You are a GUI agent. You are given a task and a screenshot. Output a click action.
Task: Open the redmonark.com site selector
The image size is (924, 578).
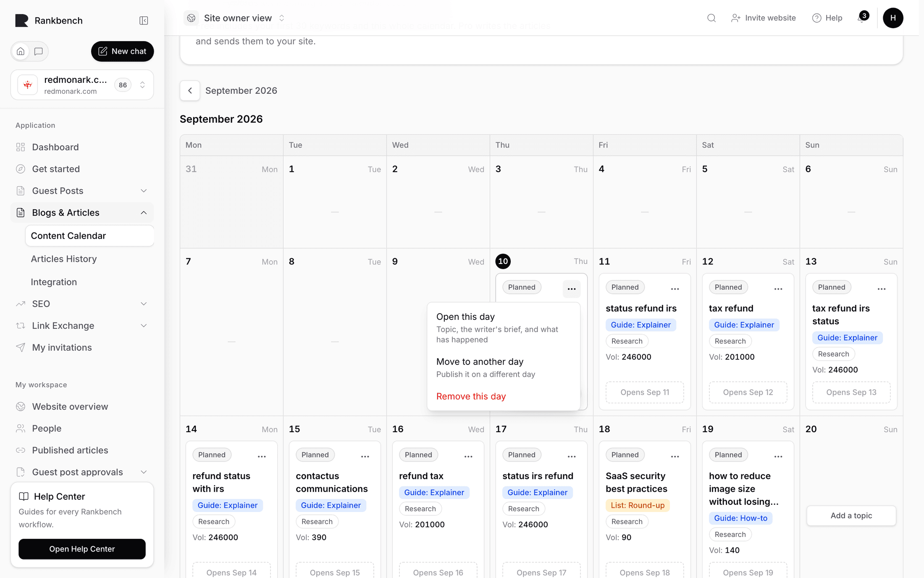[82, 85]
